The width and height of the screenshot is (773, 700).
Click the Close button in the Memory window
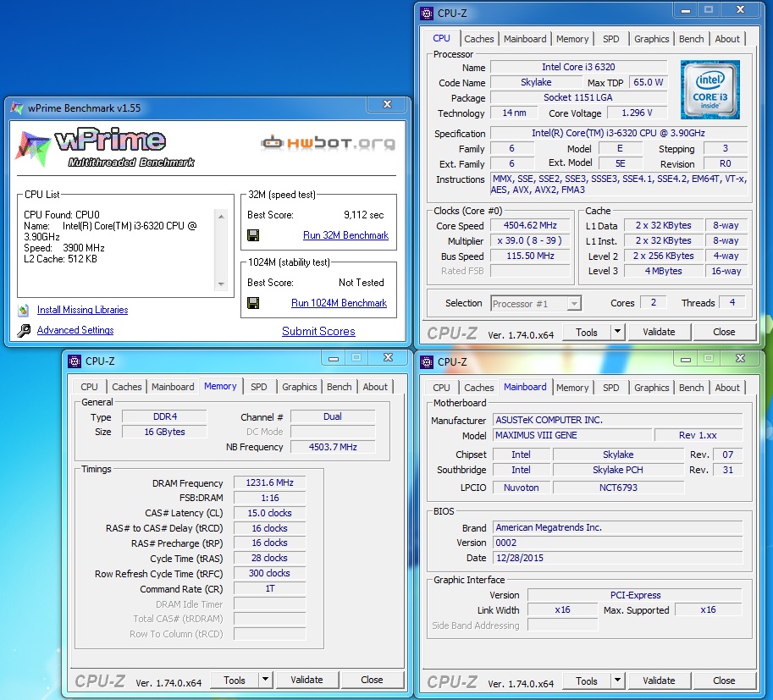(x=372, y=681)
